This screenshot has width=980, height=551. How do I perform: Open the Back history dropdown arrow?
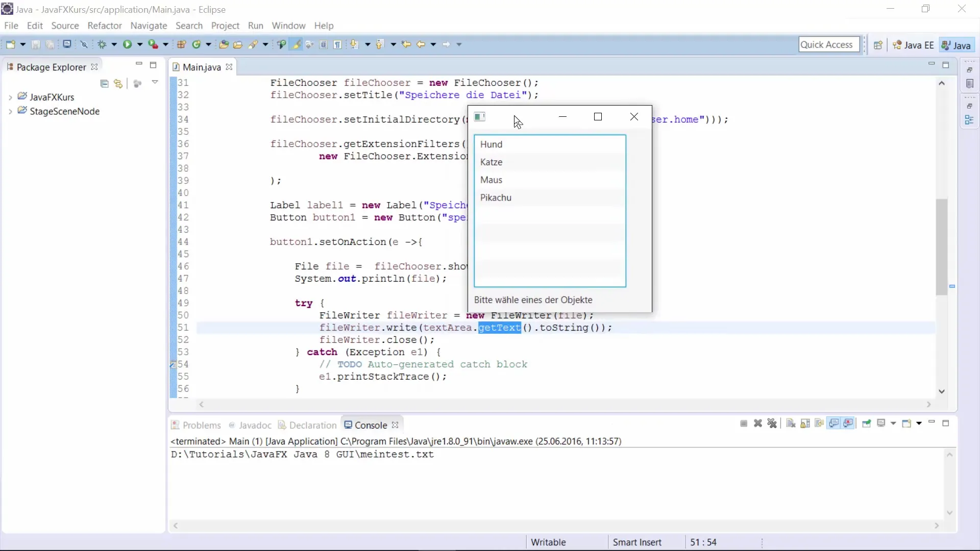433,45
